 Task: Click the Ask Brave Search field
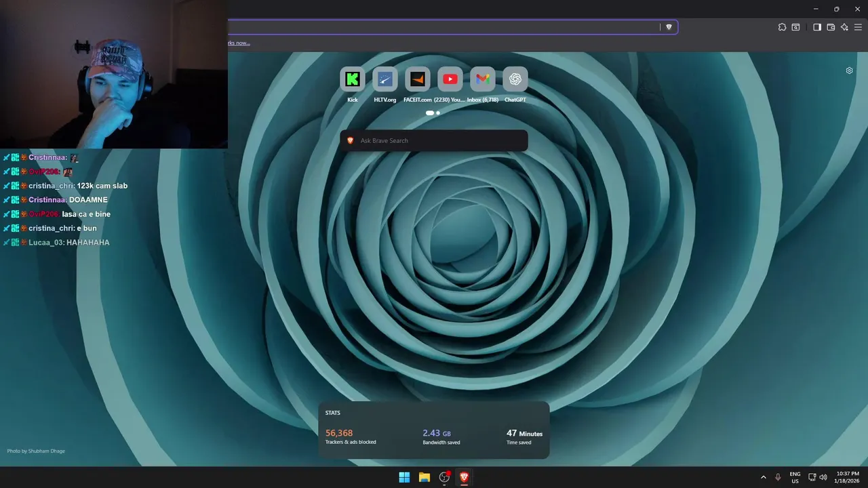click(434, 140)
